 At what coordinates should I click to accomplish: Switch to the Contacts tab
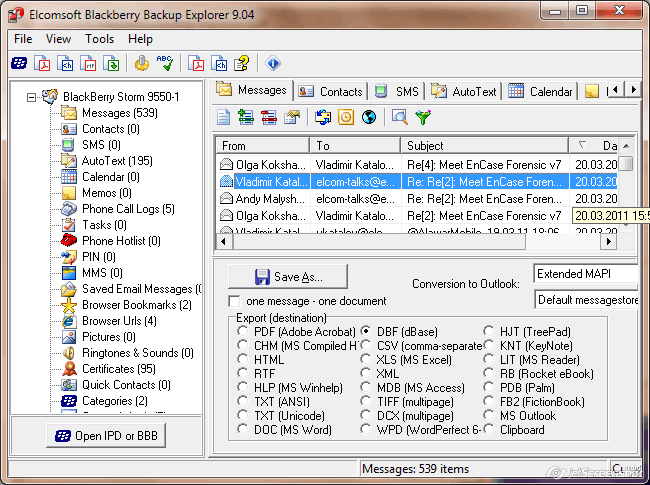331,92
